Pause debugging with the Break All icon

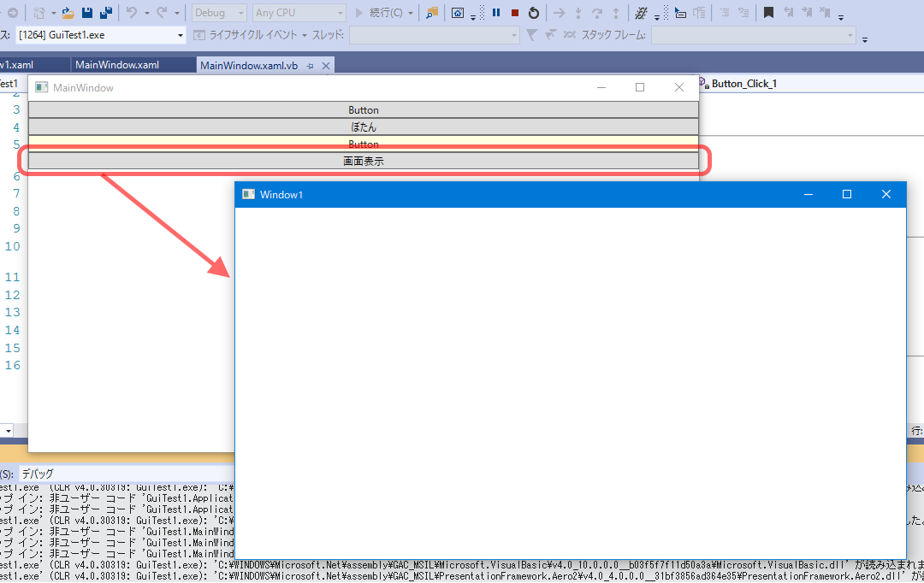point(496,12)
